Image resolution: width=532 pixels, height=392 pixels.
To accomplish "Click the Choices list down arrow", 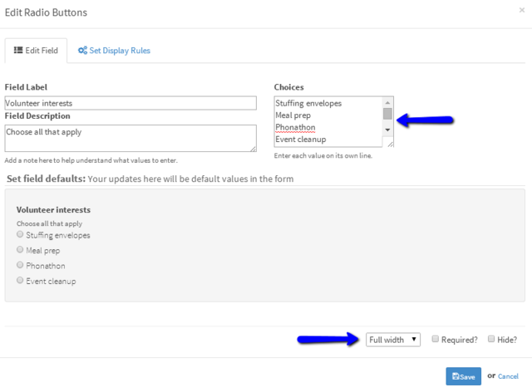I will pos(387,130).
